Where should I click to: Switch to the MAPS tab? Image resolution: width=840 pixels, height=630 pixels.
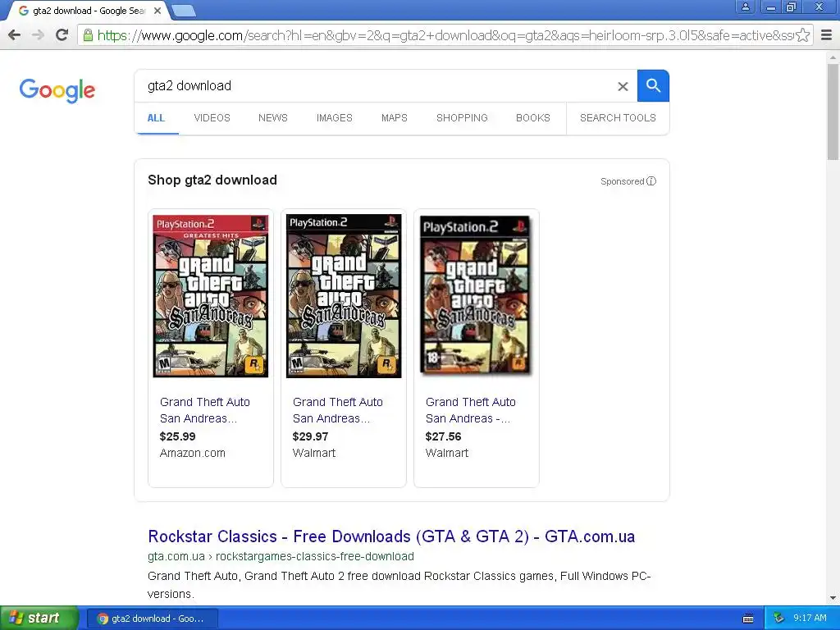[x=395, y=118]
